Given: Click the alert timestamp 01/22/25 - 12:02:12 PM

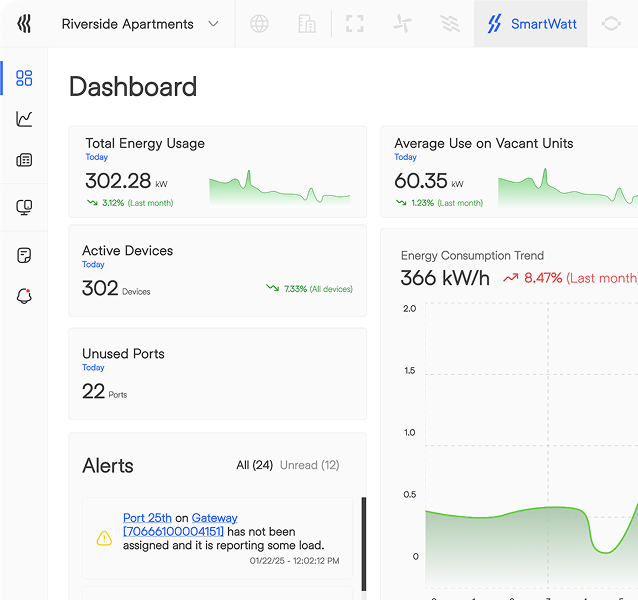Looking at the screenshot, I should pos(294,561).
